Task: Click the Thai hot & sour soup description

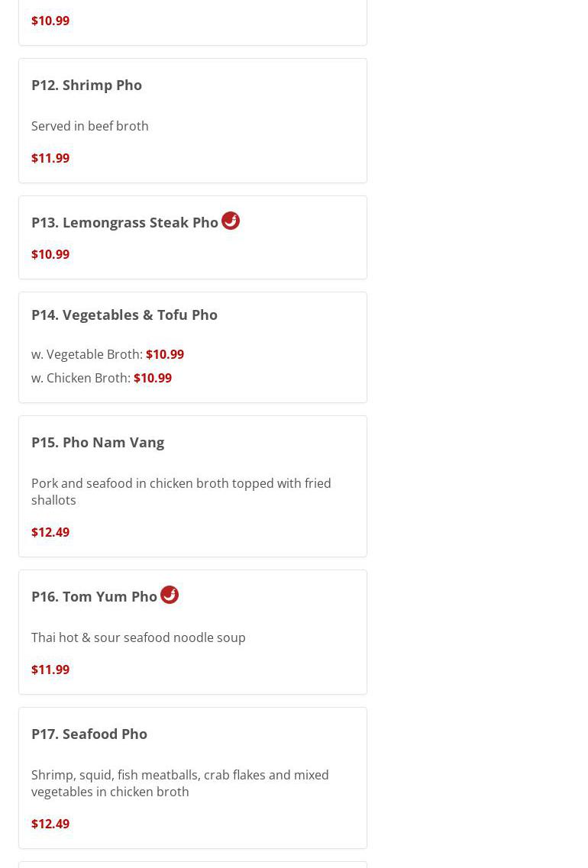Action: click(x=138, y=637)
